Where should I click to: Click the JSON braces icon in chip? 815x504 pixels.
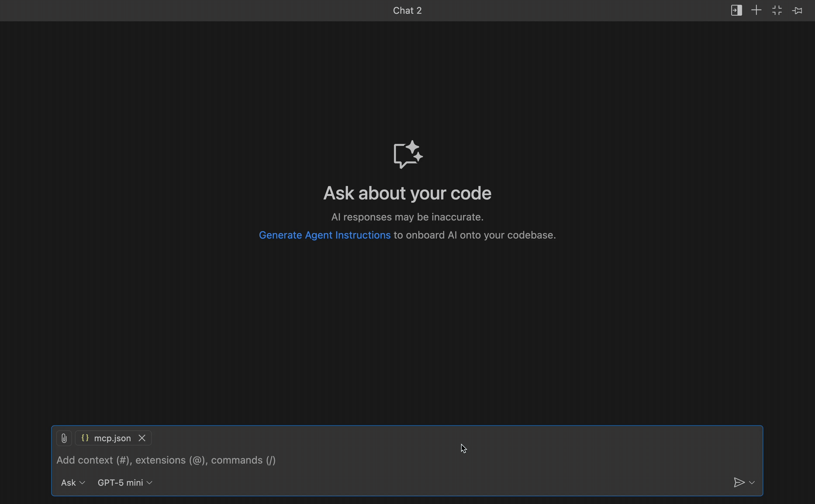(85, 438)
